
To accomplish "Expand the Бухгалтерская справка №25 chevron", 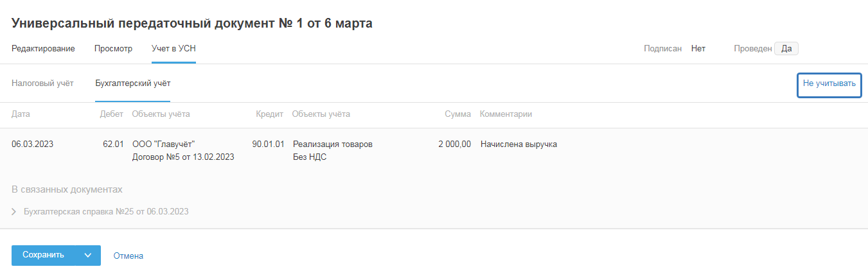I will [x=14, y=211].
